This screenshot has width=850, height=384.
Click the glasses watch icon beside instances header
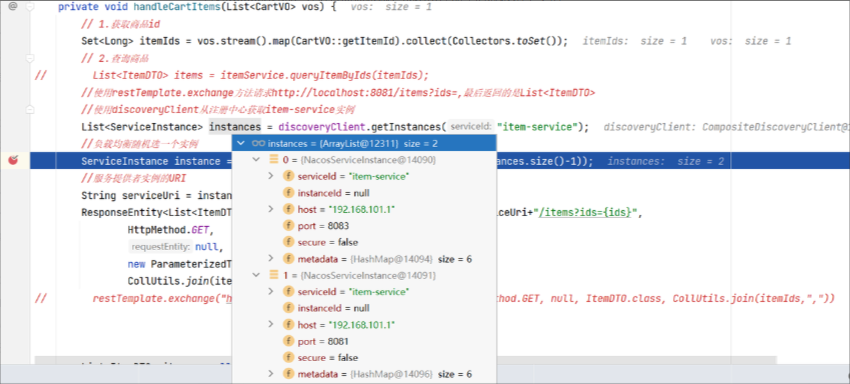[x=259, y=144]
